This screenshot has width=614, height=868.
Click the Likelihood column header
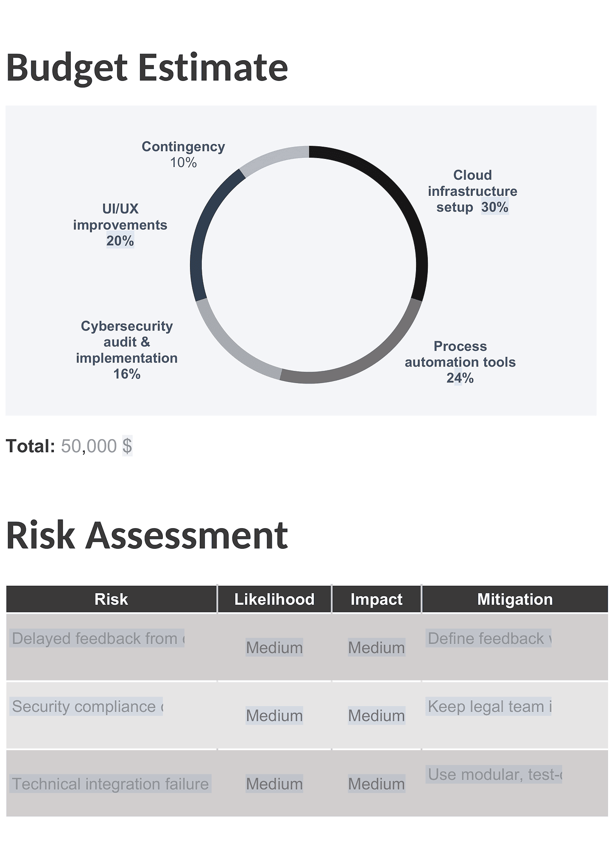coord(274,599)
